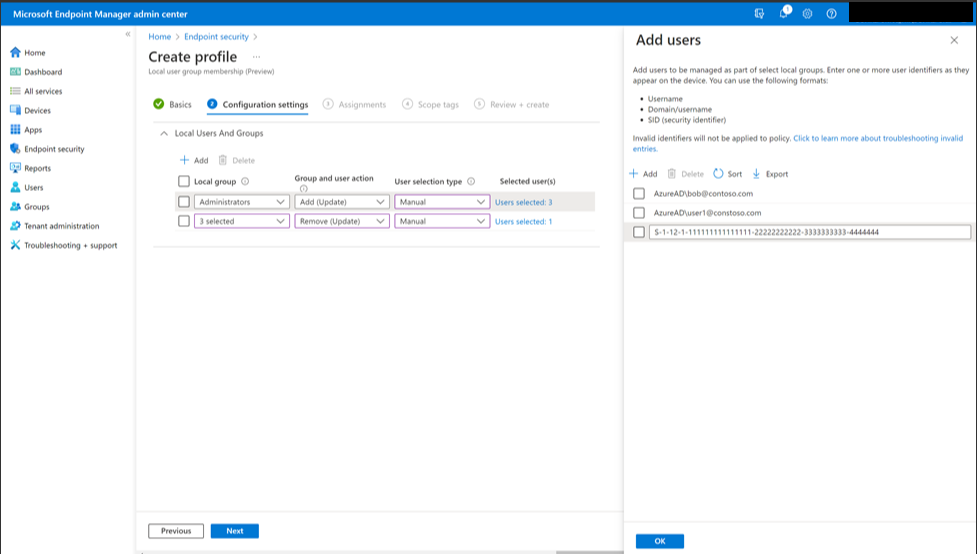Close the Add users panel
Viewport: 977px width, 554px height.
tap(954, 40)
